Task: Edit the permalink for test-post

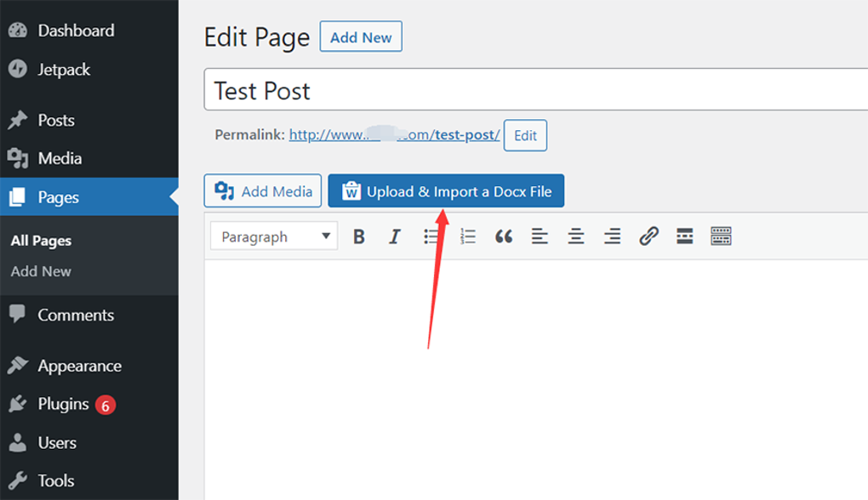Action: click(525, 135)
